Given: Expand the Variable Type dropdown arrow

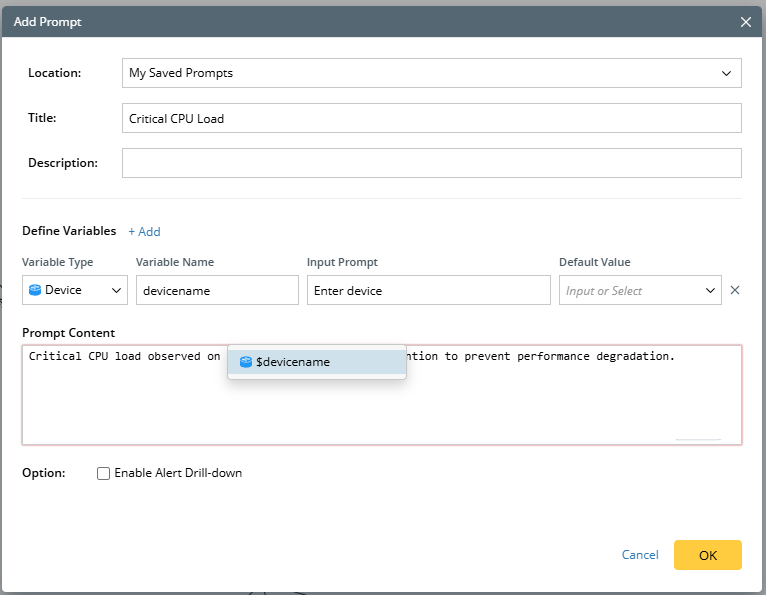Looking at the screenshot, I should [x=116, y=291].
